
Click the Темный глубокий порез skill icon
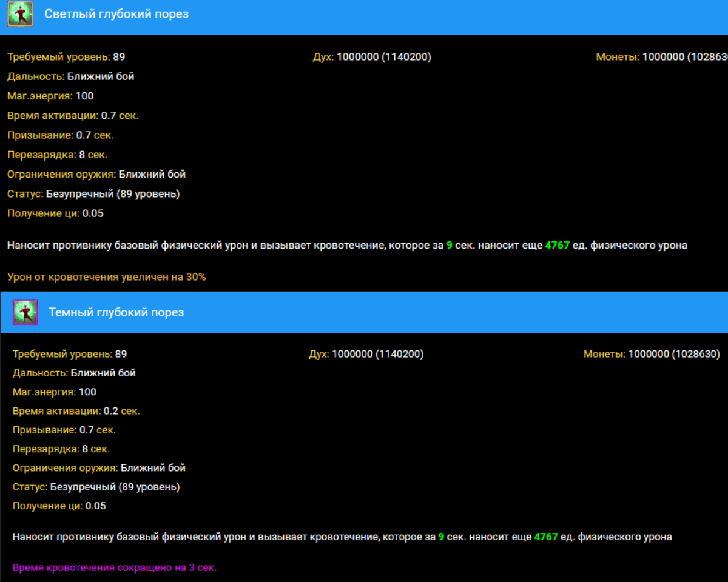click(x=25, y=312)
